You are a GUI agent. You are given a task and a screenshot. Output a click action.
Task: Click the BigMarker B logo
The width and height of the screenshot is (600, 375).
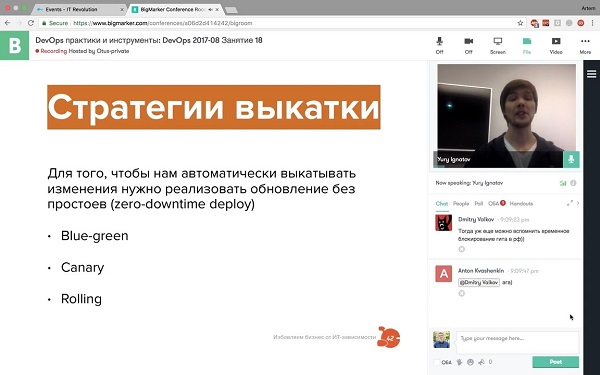pyautogui.click(x=15, y=46)
